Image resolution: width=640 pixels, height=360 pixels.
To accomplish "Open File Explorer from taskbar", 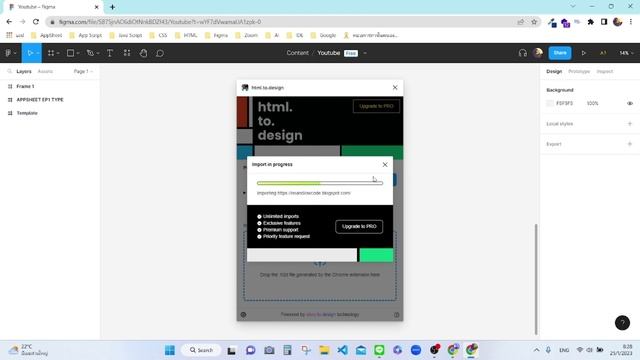I will tap(324, 350).
